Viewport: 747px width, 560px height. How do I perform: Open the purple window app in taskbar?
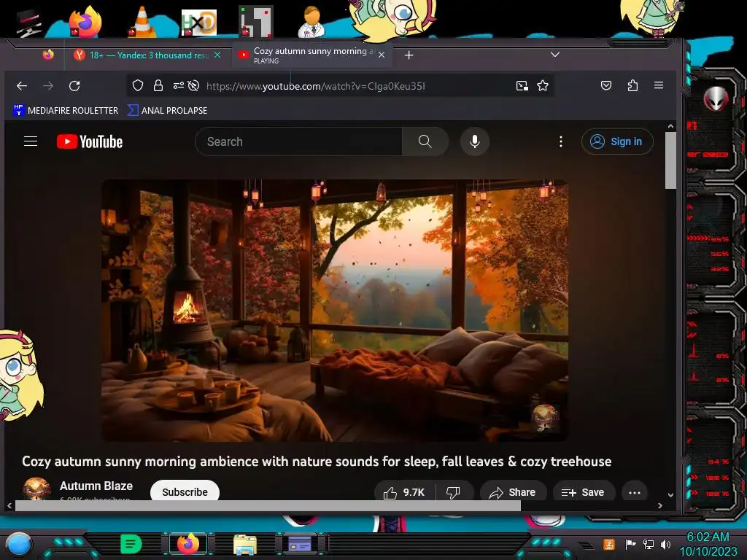click(300, 544)
